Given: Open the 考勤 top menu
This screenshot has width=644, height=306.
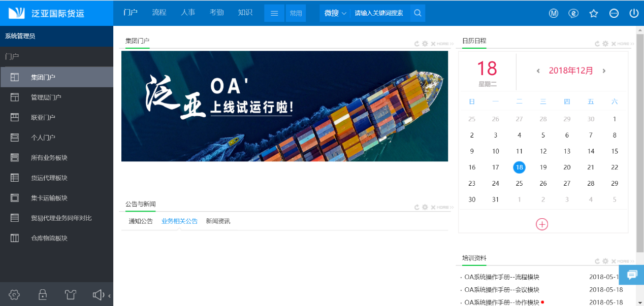Looking at the screenshot, I should pos(217,13).
